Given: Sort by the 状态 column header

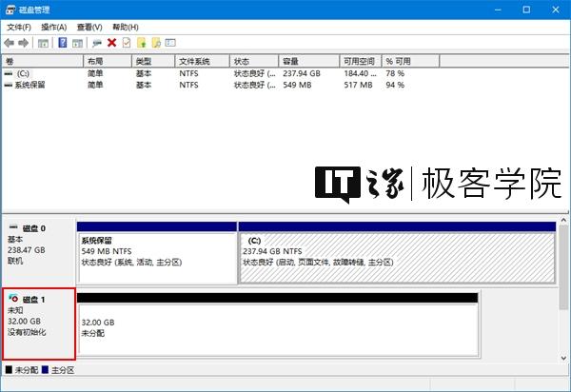Looking at the screenshot, I should (x=254, y=61).
